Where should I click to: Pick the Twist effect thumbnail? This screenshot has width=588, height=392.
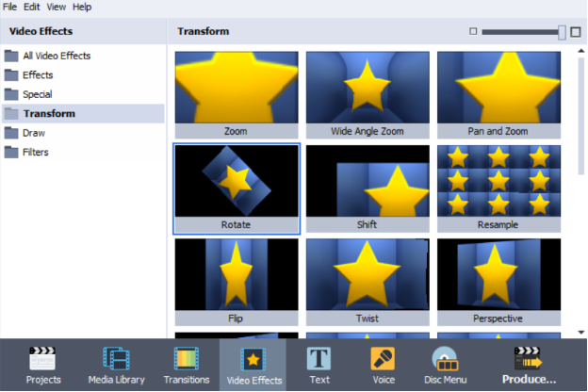click(x=367, y=282)
